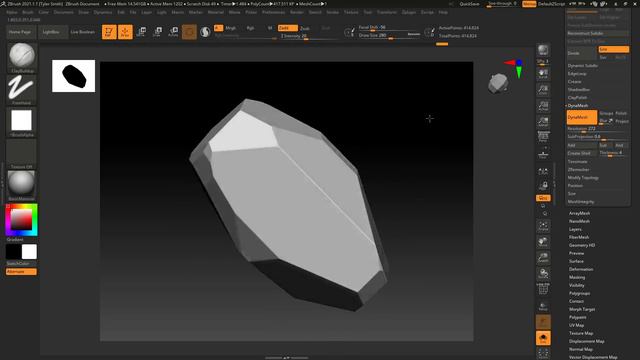640x360 pixels.
Task: Toggle the Zsub mode
Action: 305,28
